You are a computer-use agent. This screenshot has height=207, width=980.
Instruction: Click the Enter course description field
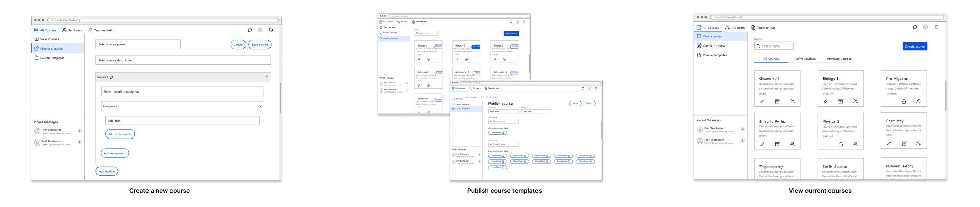(x=183, y=60)
